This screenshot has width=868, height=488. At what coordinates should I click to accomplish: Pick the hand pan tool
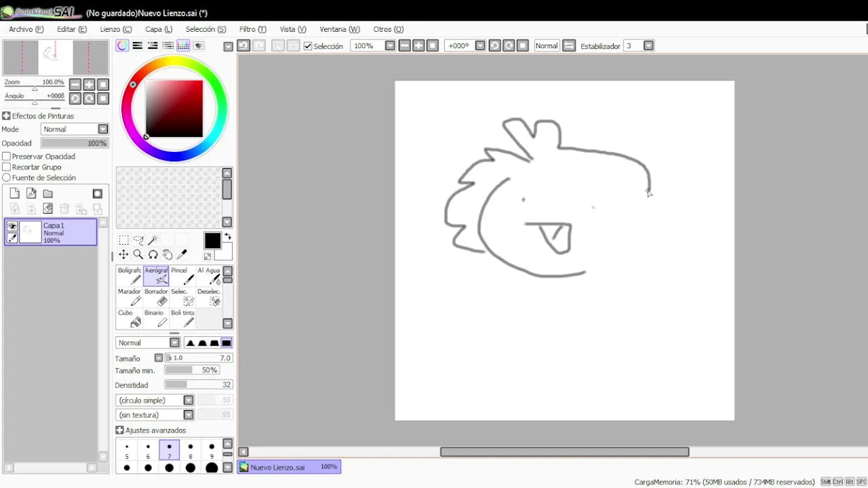click(167, 255)
